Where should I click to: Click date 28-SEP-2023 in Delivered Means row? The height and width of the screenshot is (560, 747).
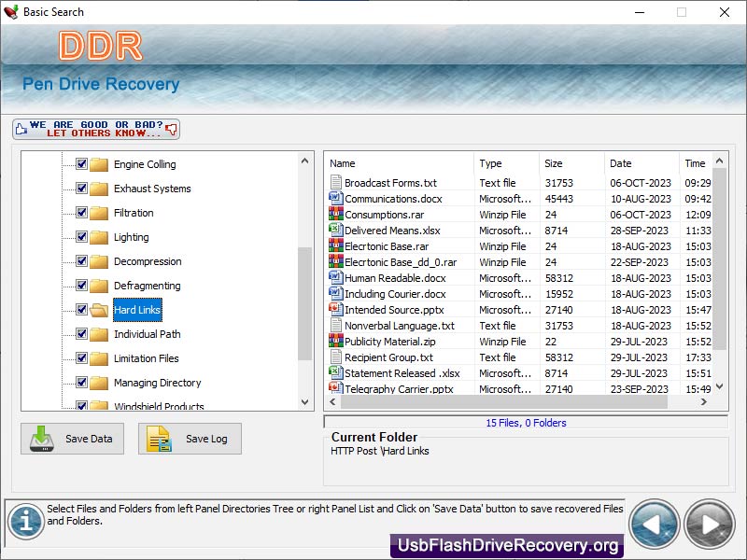pos(640,231)
